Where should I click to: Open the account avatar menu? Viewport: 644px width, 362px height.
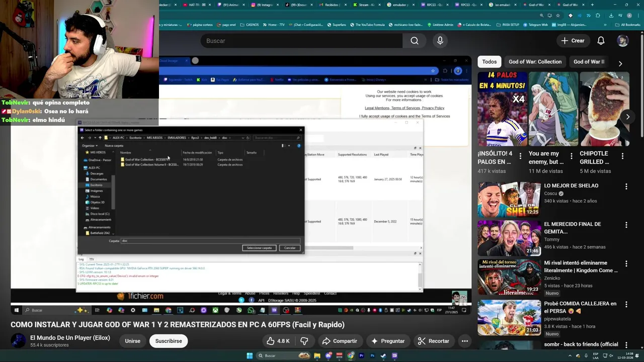click(623, 41)
